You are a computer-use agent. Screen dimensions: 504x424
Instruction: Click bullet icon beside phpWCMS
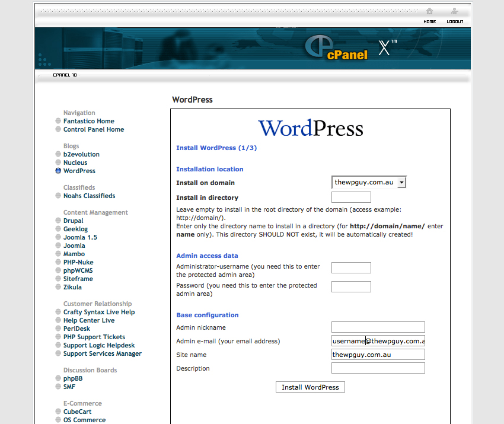pyautogui.click(x=58, y=270)
